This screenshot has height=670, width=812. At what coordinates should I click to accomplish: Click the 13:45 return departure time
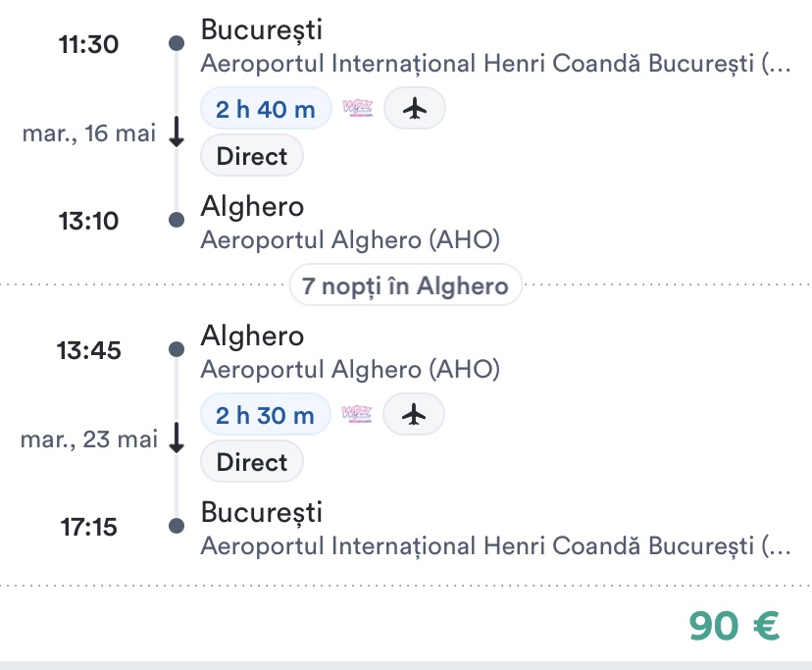89,350
